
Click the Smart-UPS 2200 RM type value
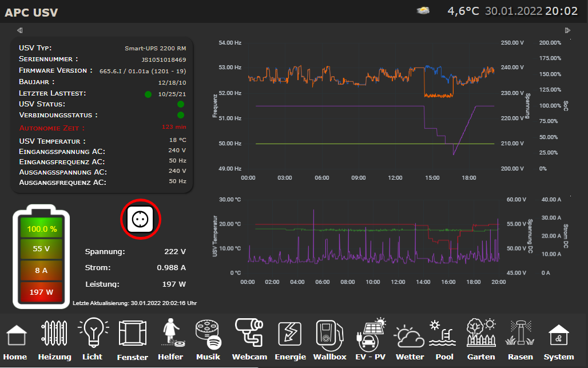(155, 49)
